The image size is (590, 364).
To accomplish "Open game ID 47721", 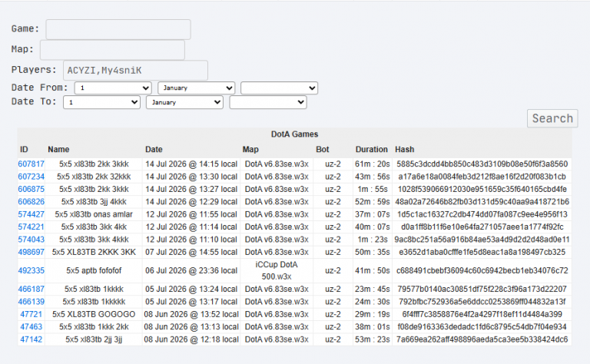I will tap(31, 314).
